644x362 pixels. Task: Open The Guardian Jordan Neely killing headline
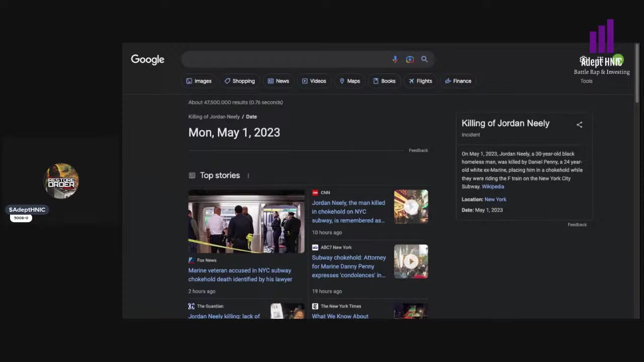pyautogui.click(x=224, y=316)
